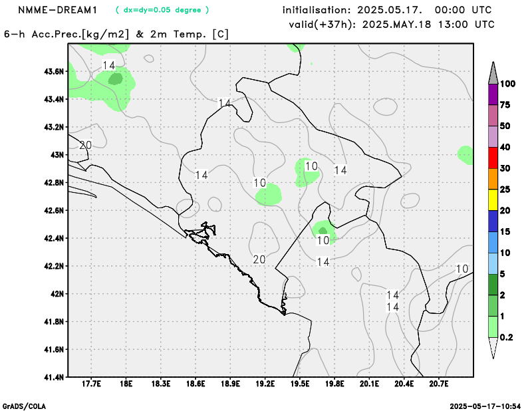Click the 18.6E longitude axis label
The height and width of the screenshot is (411, 532).
coord(196,384)
